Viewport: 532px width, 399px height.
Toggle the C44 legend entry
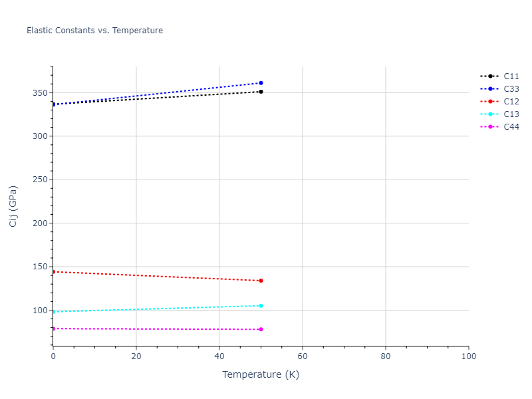(511, 126)
